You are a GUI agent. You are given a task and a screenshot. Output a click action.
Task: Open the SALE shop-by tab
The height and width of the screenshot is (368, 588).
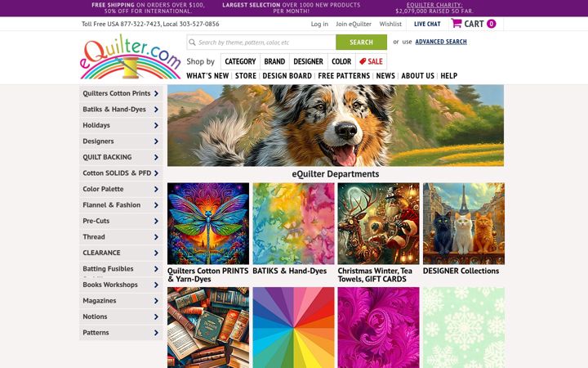click(371, 61)
